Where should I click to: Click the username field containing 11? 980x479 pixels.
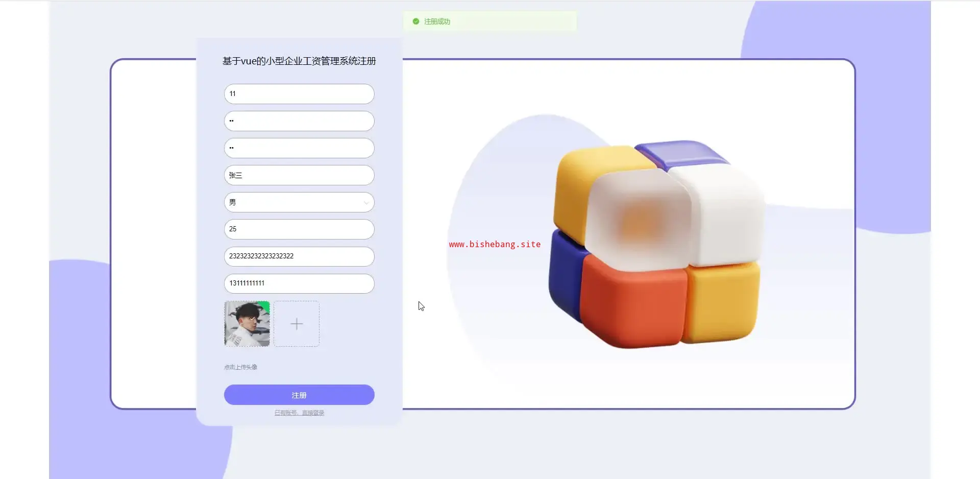[299, 94]
